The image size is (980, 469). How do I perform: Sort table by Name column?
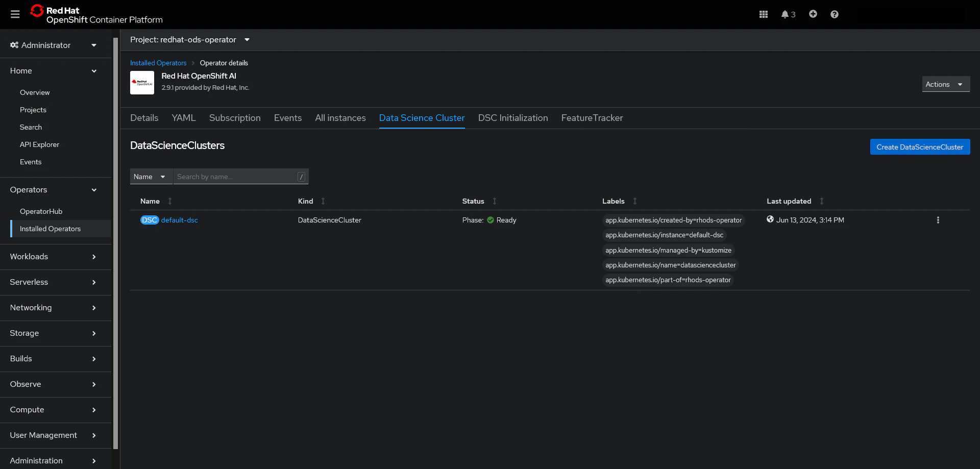pyautogui.click(x=156, y=201)
